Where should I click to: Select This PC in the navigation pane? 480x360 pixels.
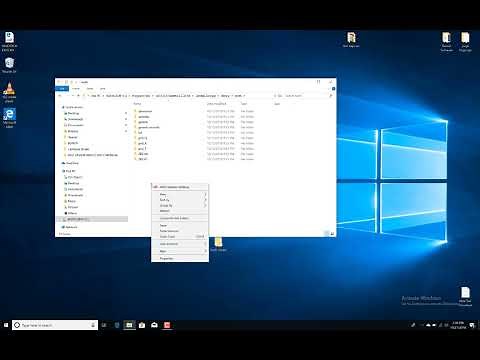pyautogui.click(x=69, y=171)
